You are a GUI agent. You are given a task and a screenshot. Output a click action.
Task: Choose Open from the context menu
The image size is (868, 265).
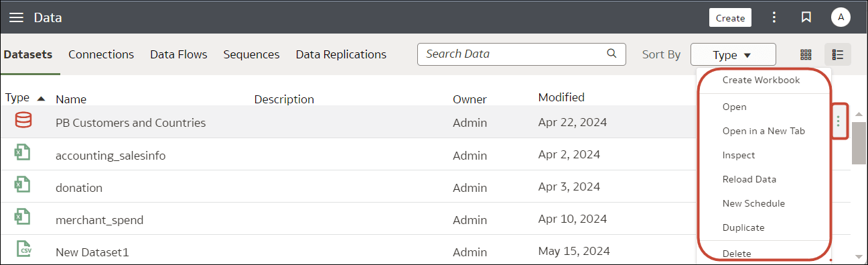click(735, 107)
